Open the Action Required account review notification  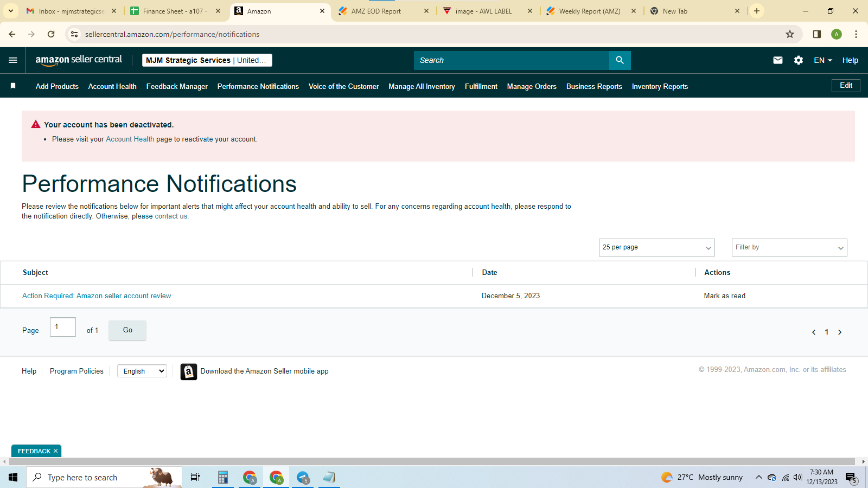tap(97, 296)
